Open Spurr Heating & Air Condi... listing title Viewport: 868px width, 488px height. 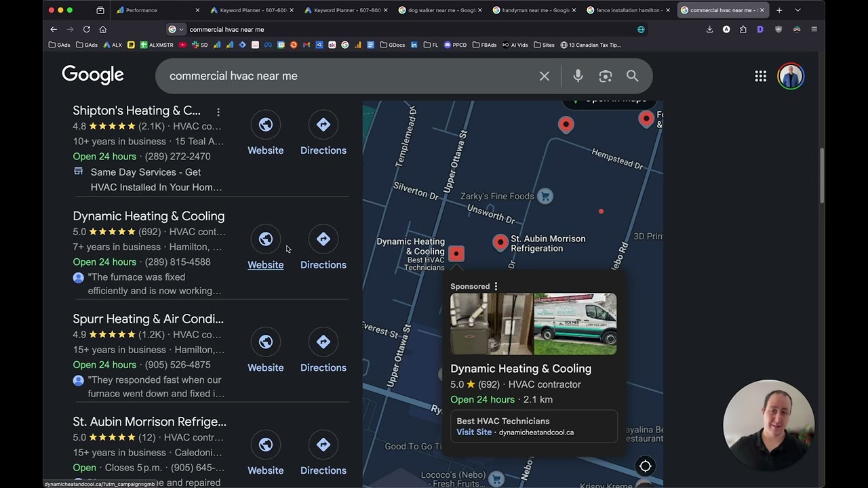(x=148, y=319)
